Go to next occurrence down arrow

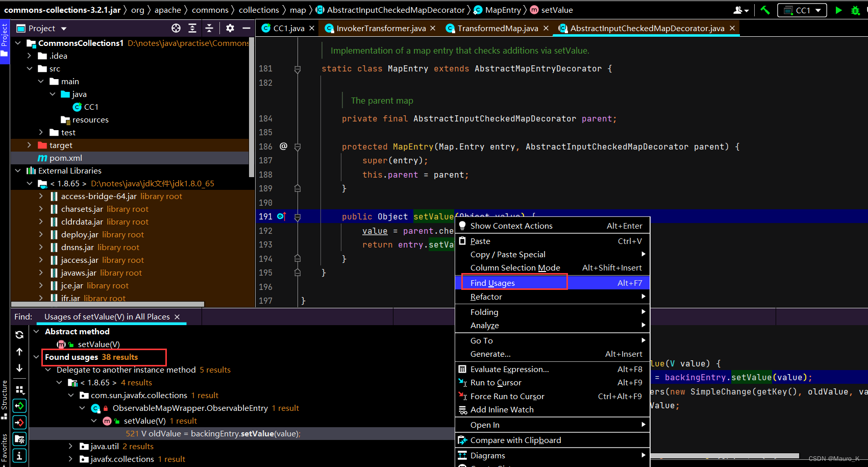(19, 368)
